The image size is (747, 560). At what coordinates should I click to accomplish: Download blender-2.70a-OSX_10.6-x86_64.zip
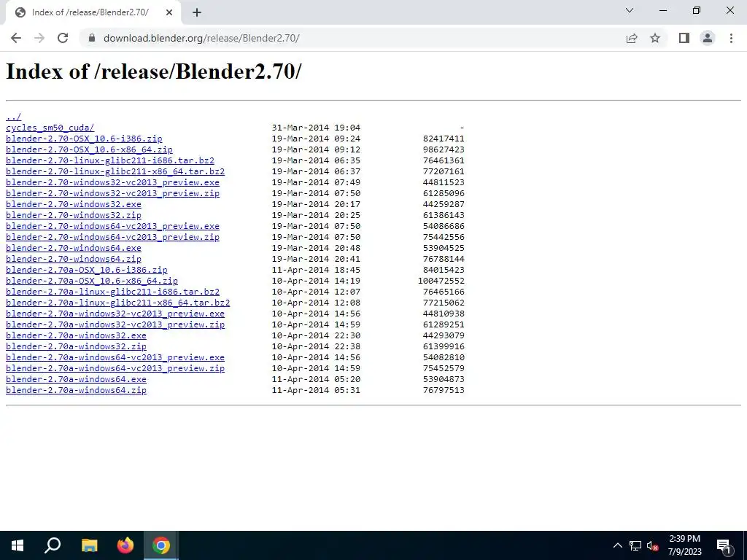tap(92, 281)
